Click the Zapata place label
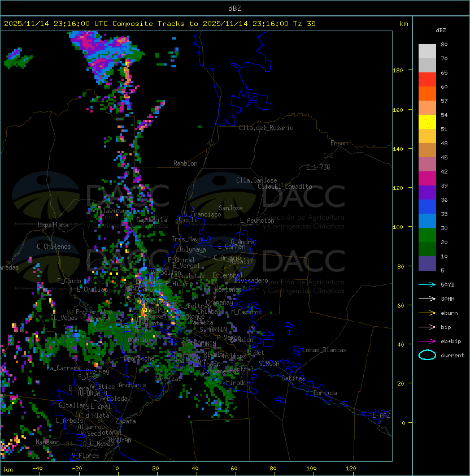 pos(125,421)
